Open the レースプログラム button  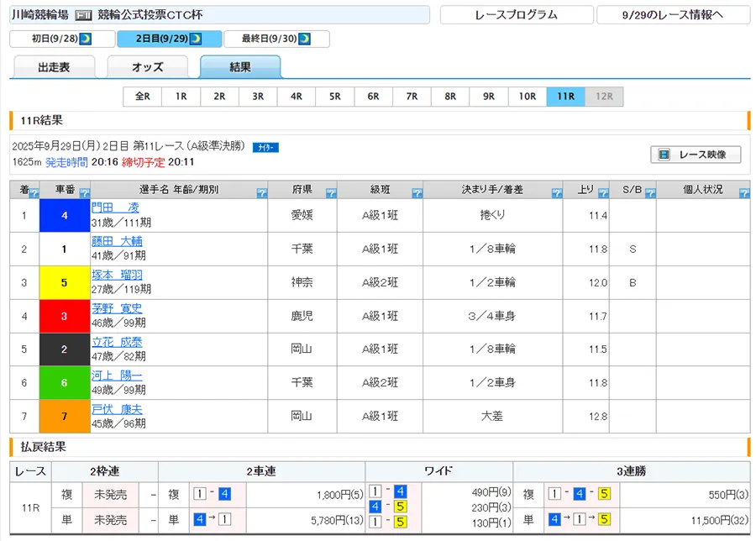(515, 15)
